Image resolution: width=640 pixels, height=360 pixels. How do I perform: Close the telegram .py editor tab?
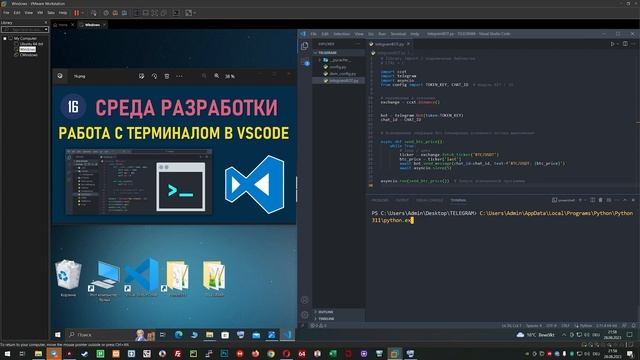[x=408, y=44]
